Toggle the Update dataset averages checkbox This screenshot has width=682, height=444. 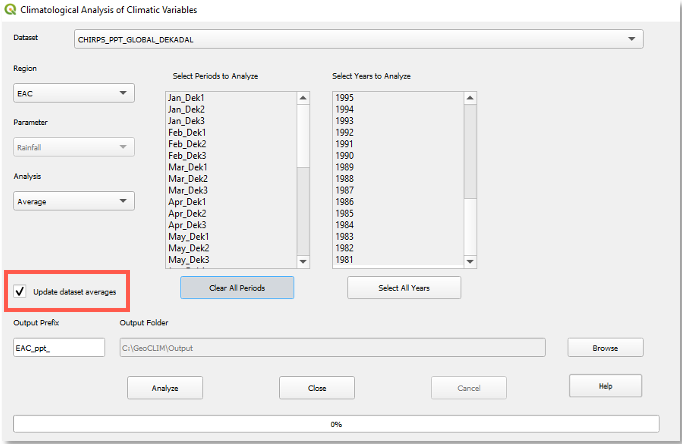(x=20, y=292)
